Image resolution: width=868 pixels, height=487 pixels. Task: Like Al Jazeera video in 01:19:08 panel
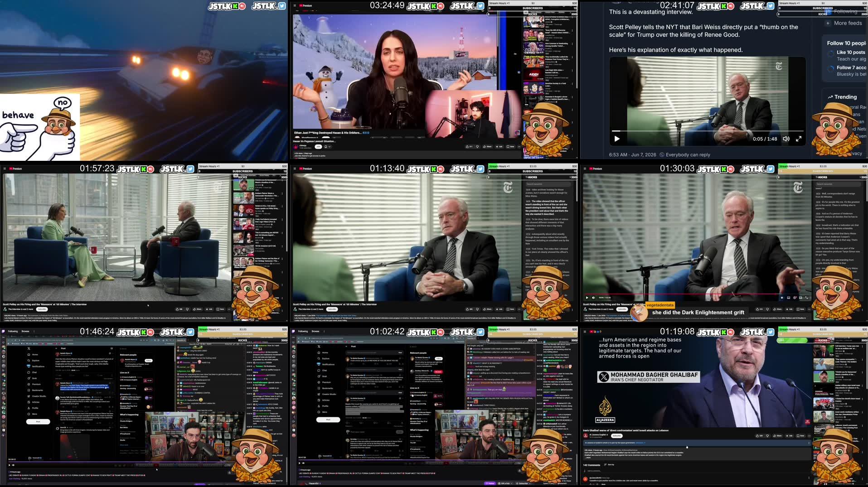point(759,436)
